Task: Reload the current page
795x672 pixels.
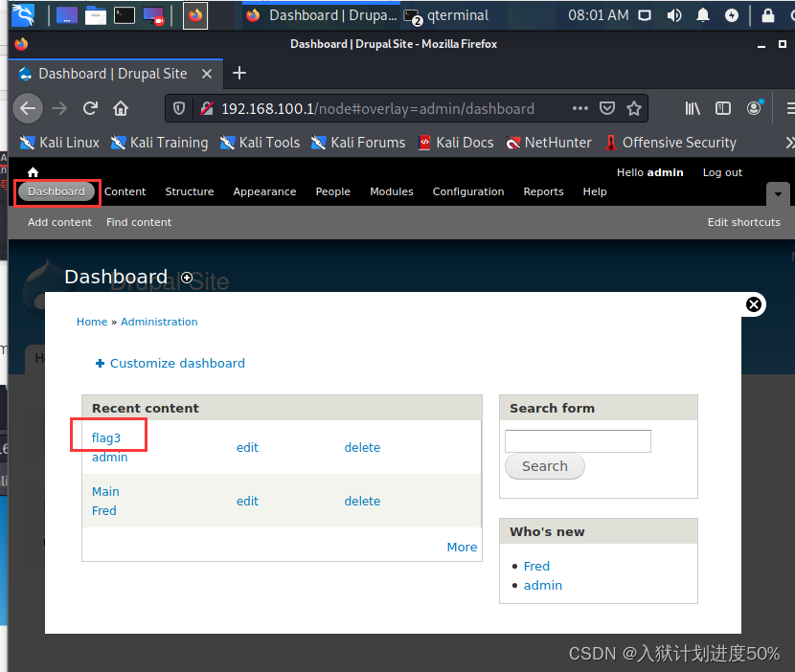Action: click(90, 108)
